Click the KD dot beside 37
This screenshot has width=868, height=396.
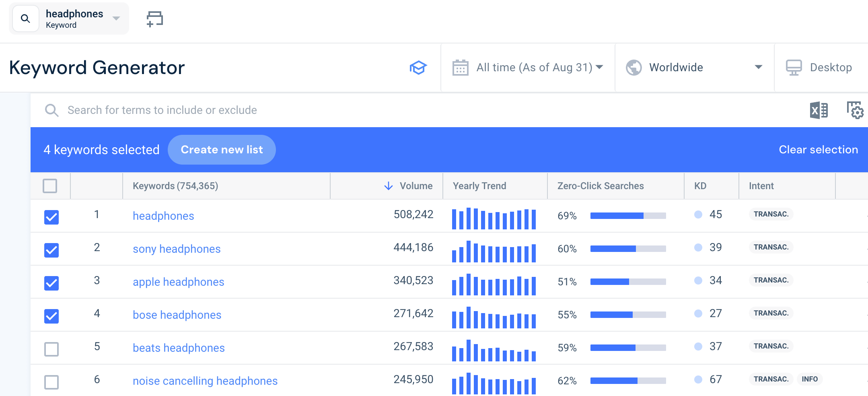point(698,346)
